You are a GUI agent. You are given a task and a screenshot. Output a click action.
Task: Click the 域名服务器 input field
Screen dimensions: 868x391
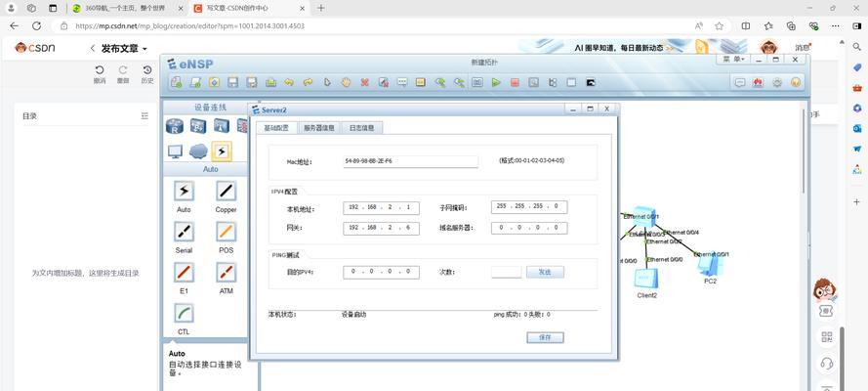click(529, 228)
